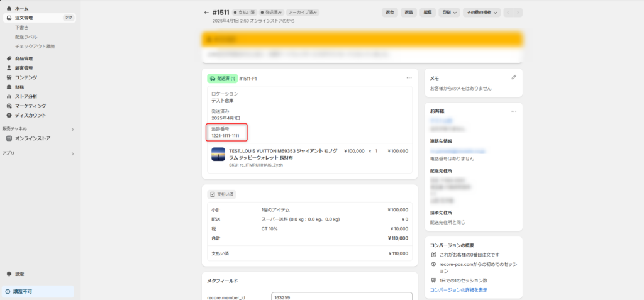This screenshot has width=644, height=300.
Task: Open the 印刷 dropdown
Action: 449,13
